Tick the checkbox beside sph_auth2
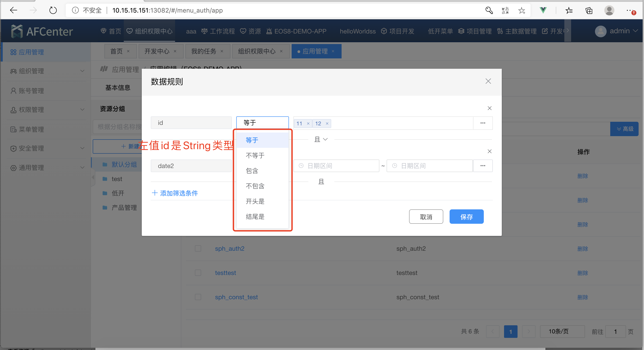Image resolution: width=644 pixels, height=350 pixels. (x=198, y=249)
